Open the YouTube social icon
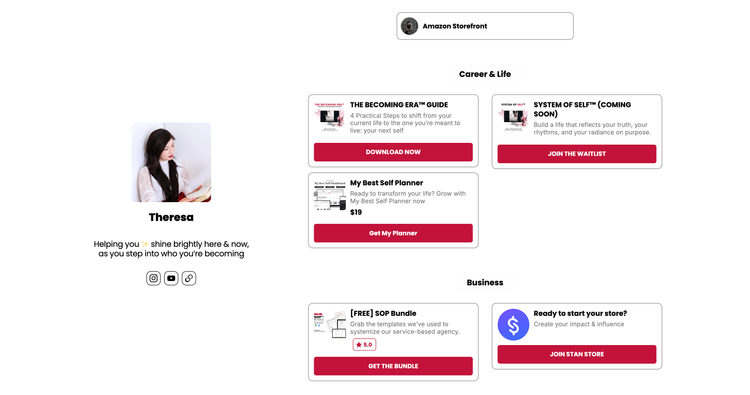750x395 pixels. coord(171,278)
